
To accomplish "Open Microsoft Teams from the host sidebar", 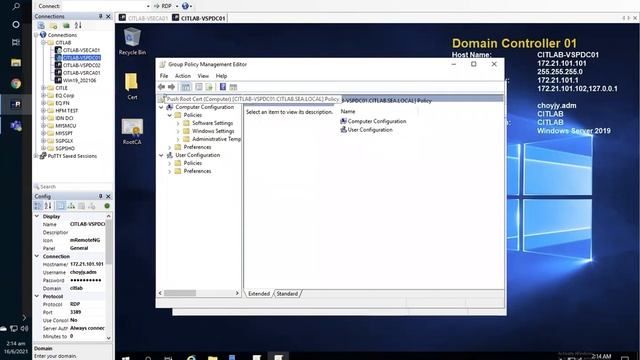I will tap(16, 126).
